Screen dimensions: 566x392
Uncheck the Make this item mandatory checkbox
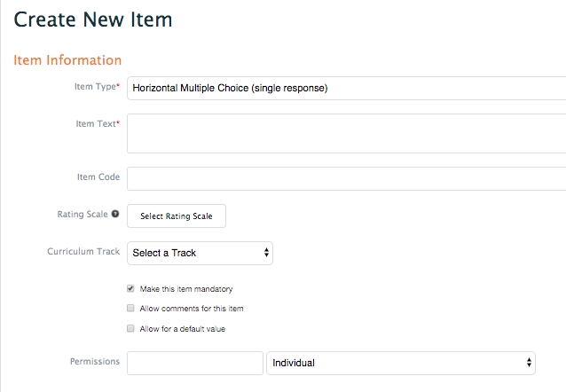tap(131, 288)
